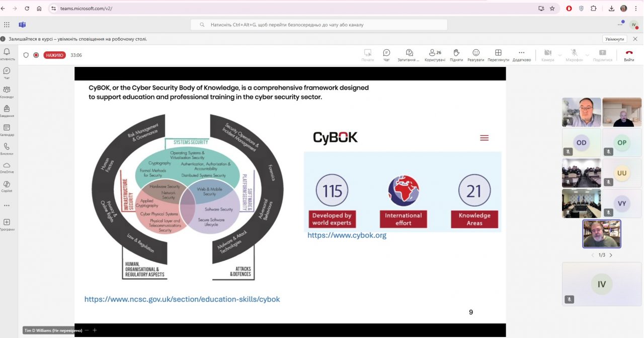Go to next page of participant videos

(611, 255)
